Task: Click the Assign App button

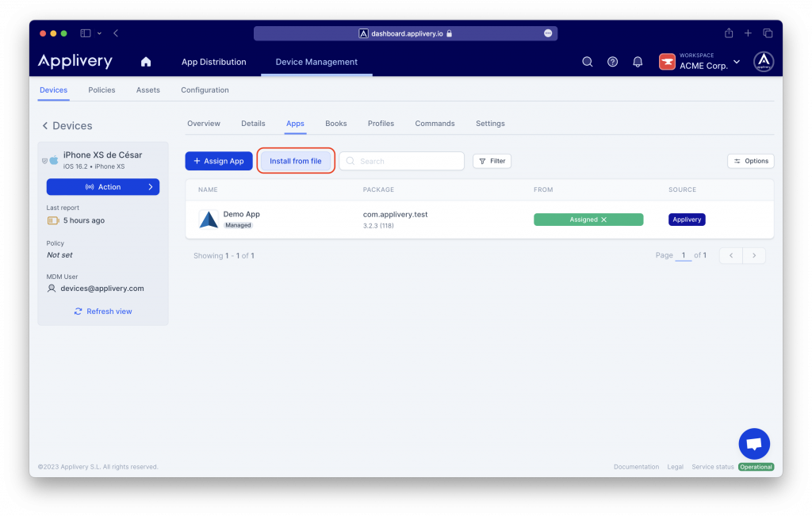Action: [x=219, y=161]
